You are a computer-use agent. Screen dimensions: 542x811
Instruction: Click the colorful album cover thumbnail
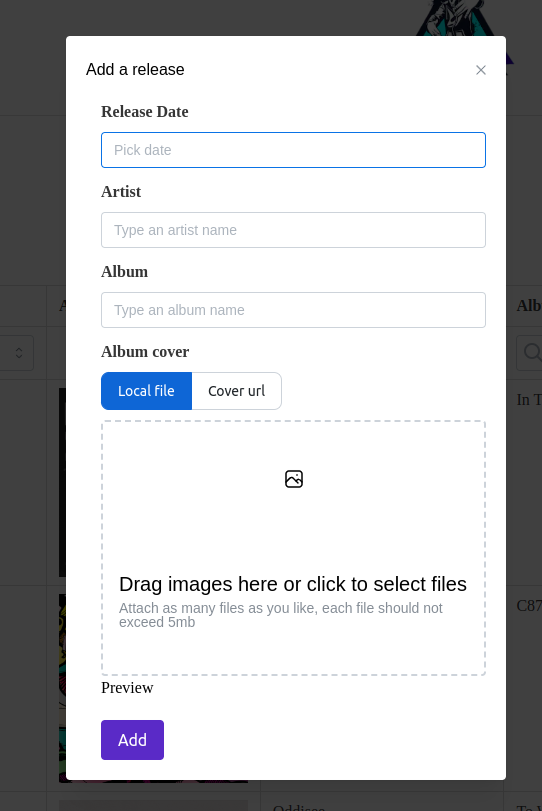point(62,688)
